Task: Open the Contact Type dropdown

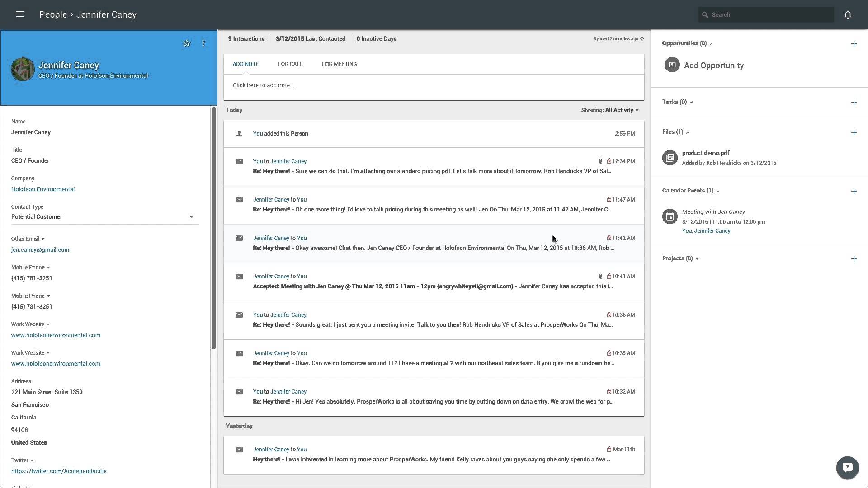Action: (x=105, y=217)
